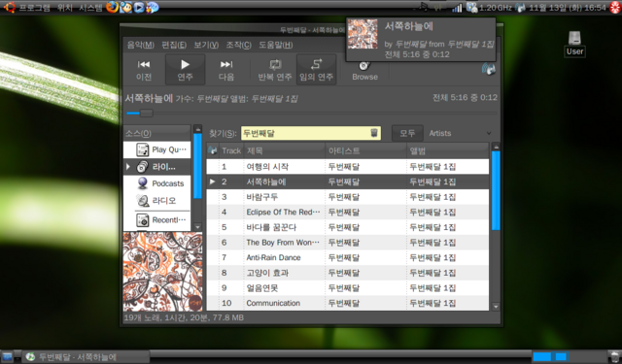The height and width of the screenshot is (364, 622).
Task: Sort by the 제목 column header
Action: pyautogui.click(x=284, y=150)
